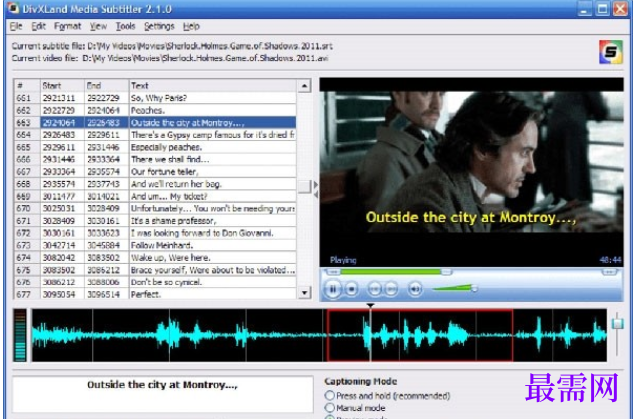Click the colorful S logo icon

[x=611, y=52]
